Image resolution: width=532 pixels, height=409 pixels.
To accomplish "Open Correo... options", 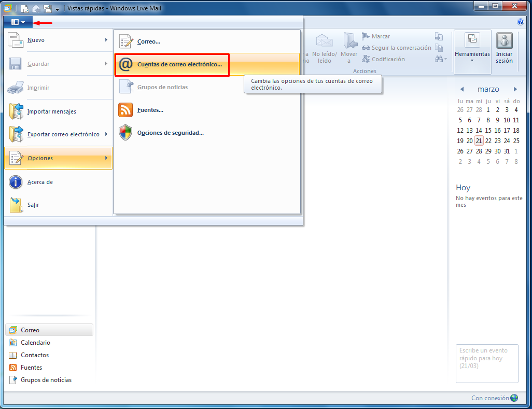I will tap(207, 41).
